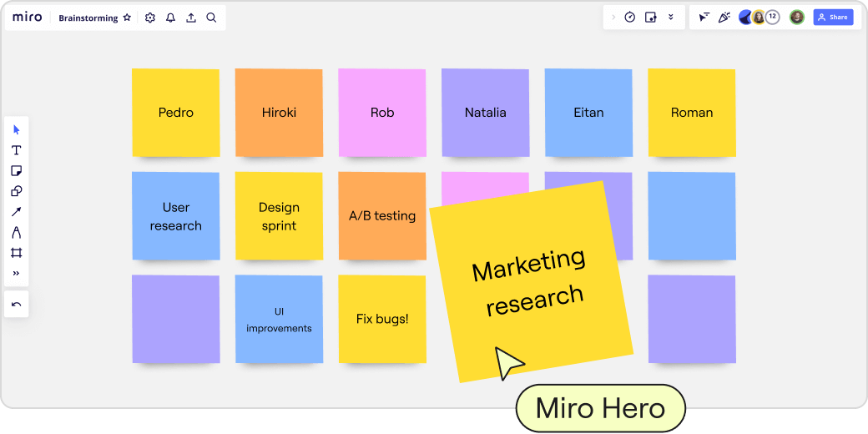Click the Brainstorming board title
Viewport: 868px width, 434px height.
[x=88, y=18]
